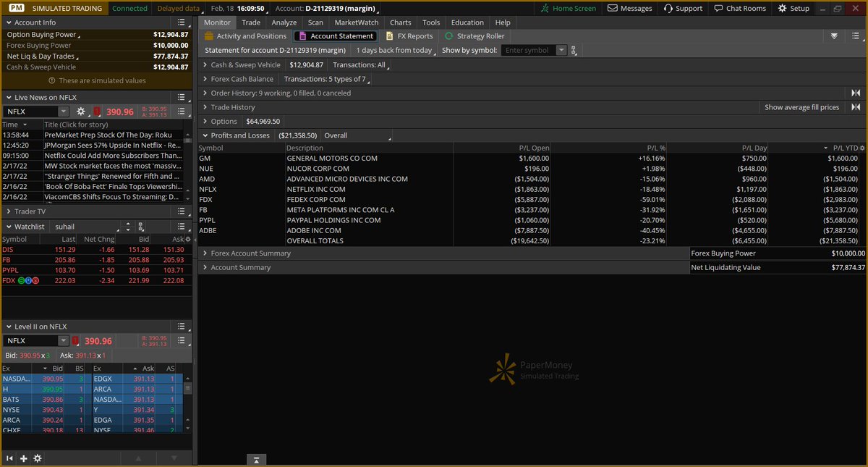
Task: Collapse Profits and Losses section
Action: click(x=205, y=135)
